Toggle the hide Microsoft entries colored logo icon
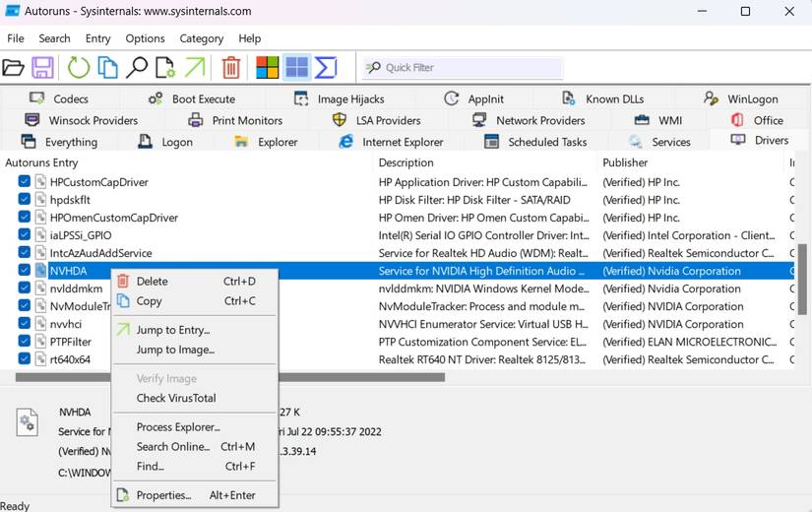The height and width of the screenshot is (512, 812). pyautogui.click(x=267, y=68)
